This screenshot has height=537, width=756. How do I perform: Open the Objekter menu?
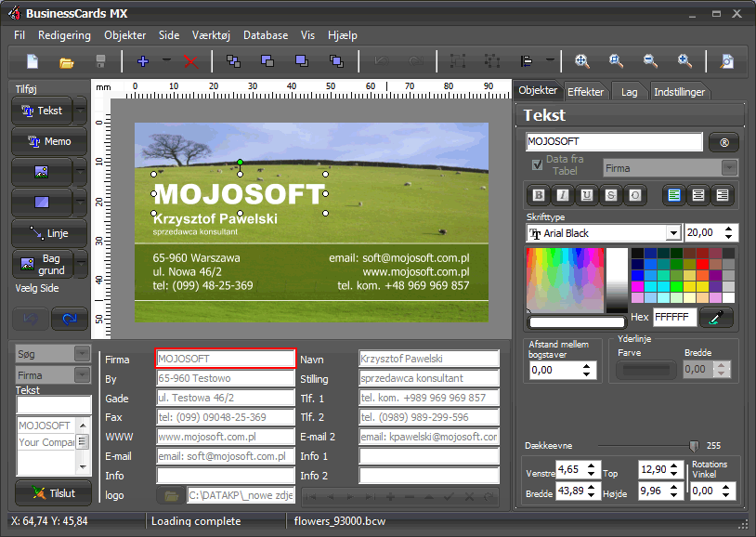(124, 35)
